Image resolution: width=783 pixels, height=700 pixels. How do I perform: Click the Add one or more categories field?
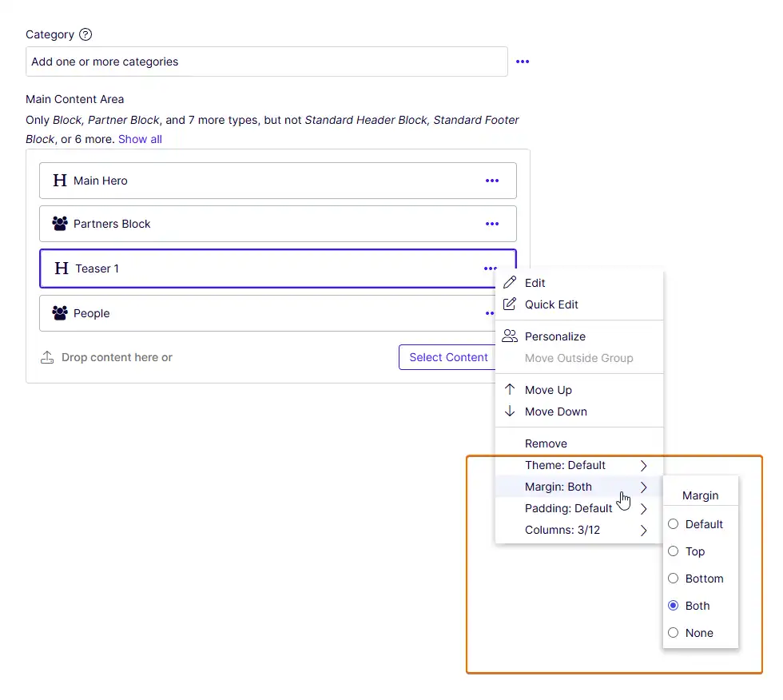point(240,62)
